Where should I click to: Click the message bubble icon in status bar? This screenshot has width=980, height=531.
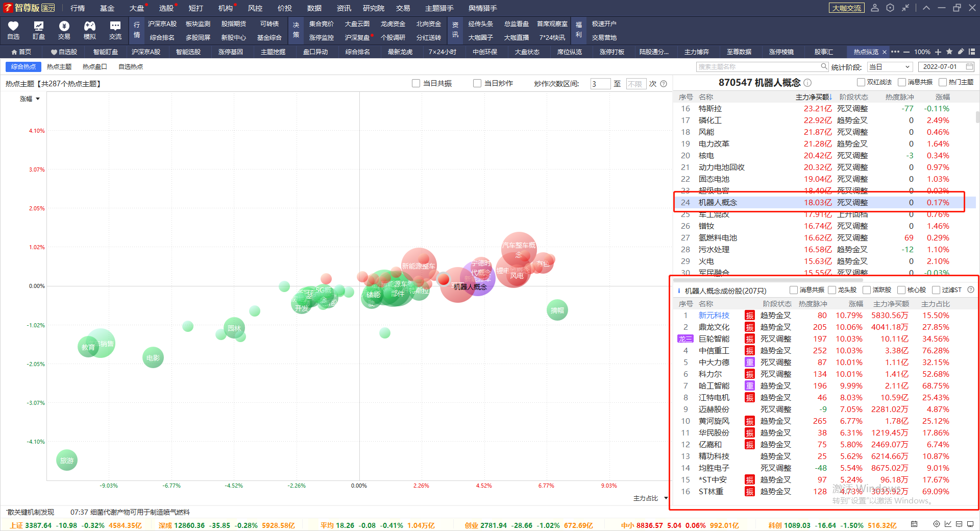tap(959, 524)
